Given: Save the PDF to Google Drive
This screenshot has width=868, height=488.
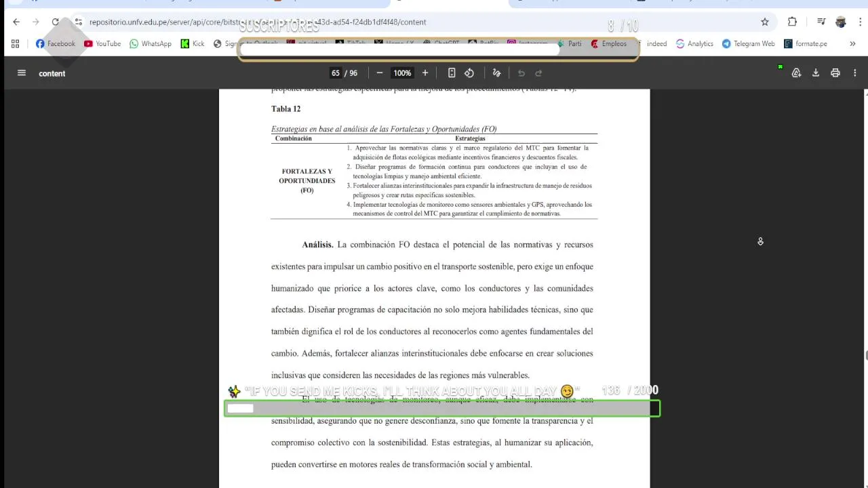Looking at the screenshot, I should pos(797,73).
